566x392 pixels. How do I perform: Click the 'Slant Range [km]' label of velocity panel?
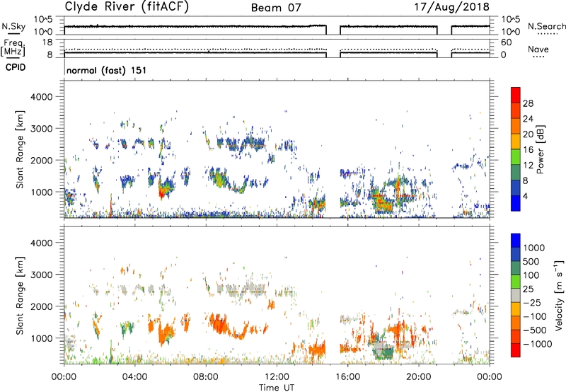(21, 295)
